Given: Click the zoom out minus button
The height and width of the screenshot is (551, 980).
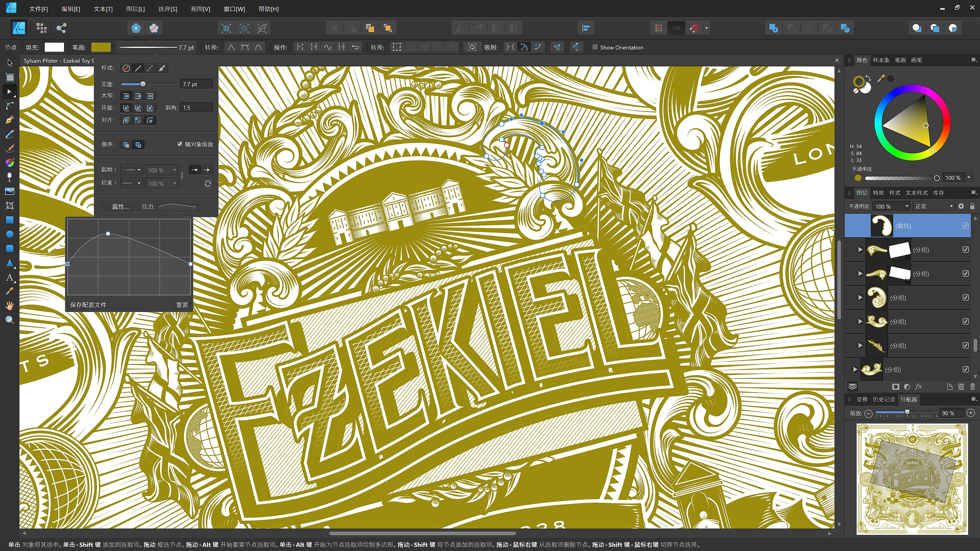Looking at the screenshot, I should point(868,413).
